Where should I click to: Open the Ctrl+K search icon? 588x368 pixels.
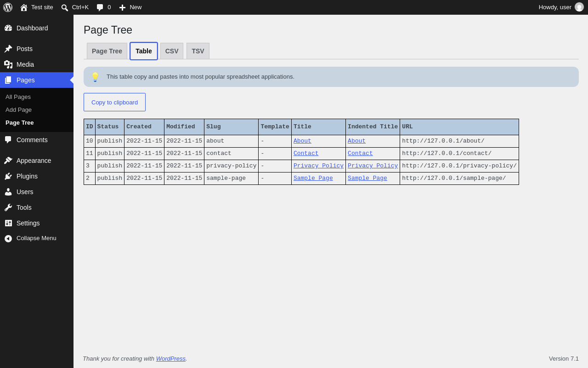click(x=65, y=7)
